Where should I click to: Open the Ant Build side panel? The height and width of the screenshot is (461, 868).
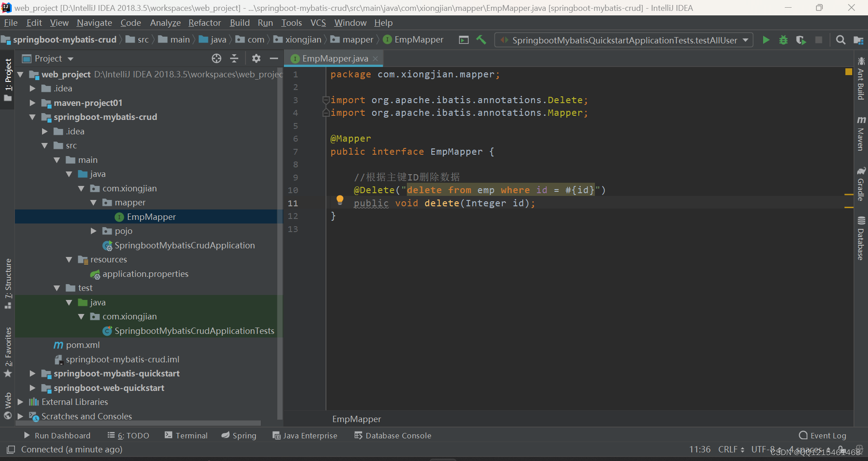pos(861,78)
